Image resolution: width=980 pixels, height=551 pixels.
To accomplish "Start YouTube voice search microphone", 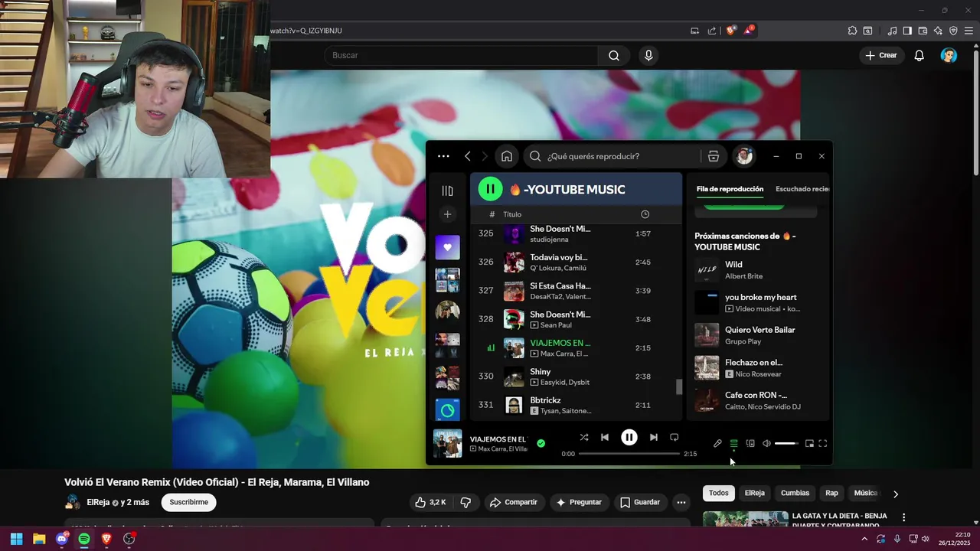I will pos(648,55).
